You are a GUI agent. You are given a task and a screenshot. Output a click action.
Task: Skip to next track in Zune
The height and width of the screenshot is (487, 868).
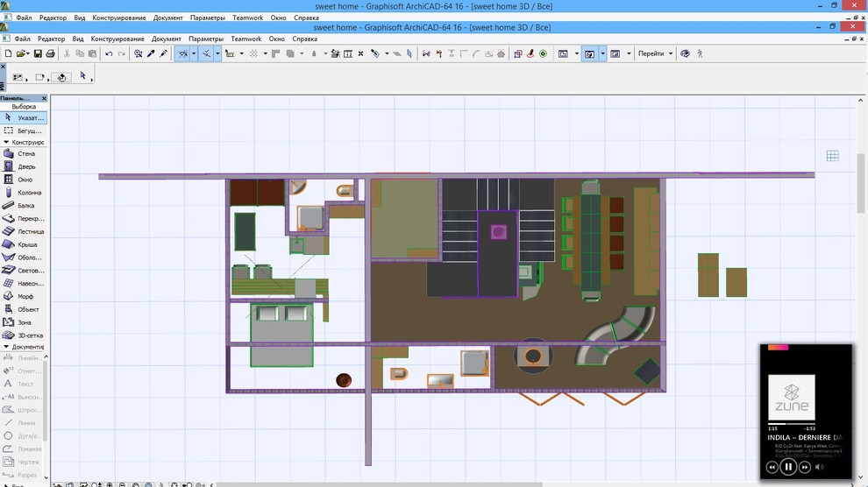[x=805, y=467]
